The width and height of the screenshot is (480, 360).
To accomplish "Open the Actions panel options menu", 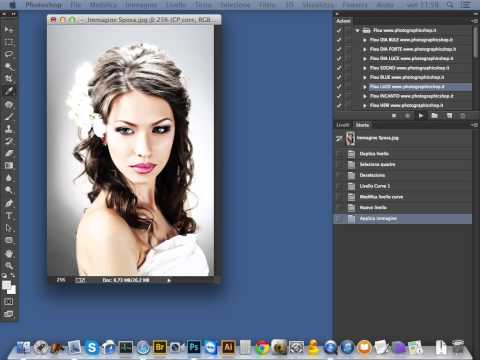I will pos(475,21).
